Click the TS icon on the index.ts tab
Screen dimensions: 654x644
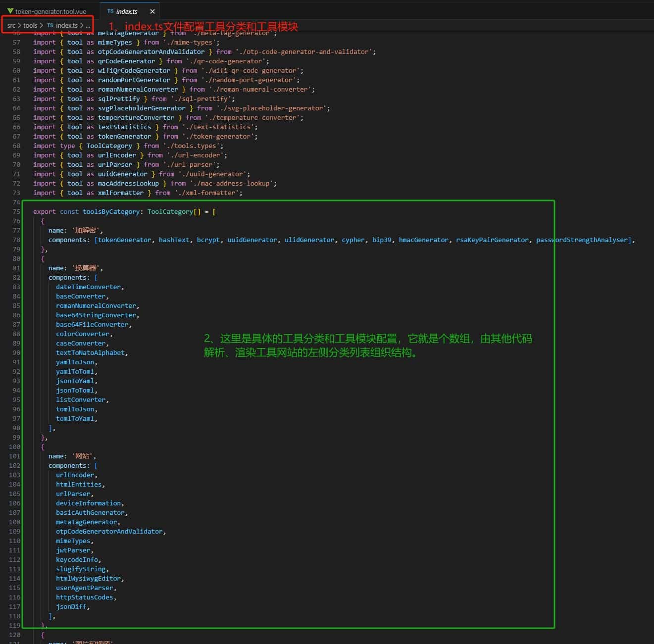pyautogui.click(x=110, y=11)
